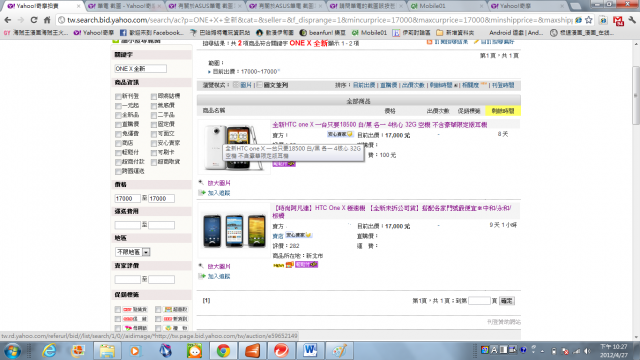Click the taskbar clock showing 下午 10:27
Viewport: 640px width, 360px height.
[613, 351]
